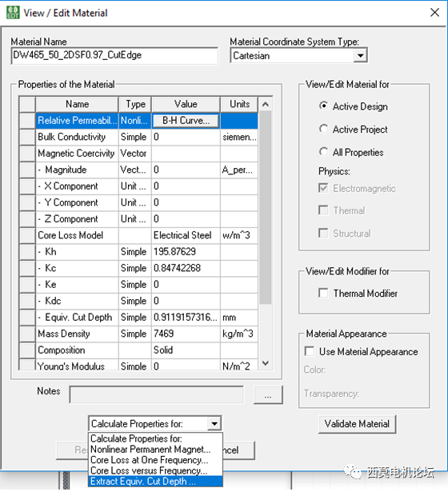Select the Active Design radio button
Image resolution: width=448 pixels, height=492 pixels.
click(323, 106)
